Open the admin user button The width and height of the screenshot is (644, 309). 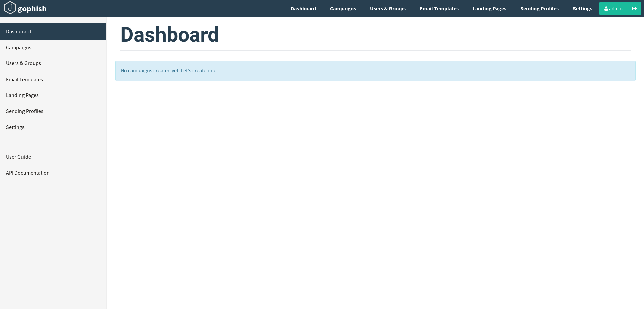613,9
